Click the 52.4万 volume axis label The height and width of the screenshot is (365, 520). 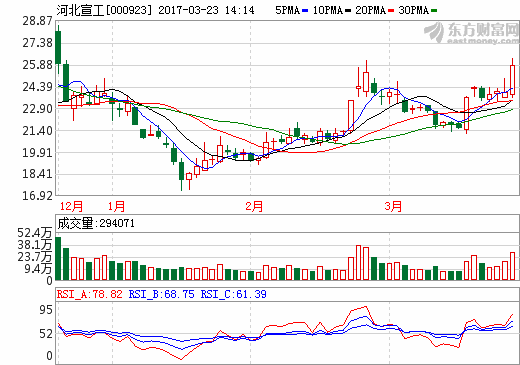[x=35, y=233]
